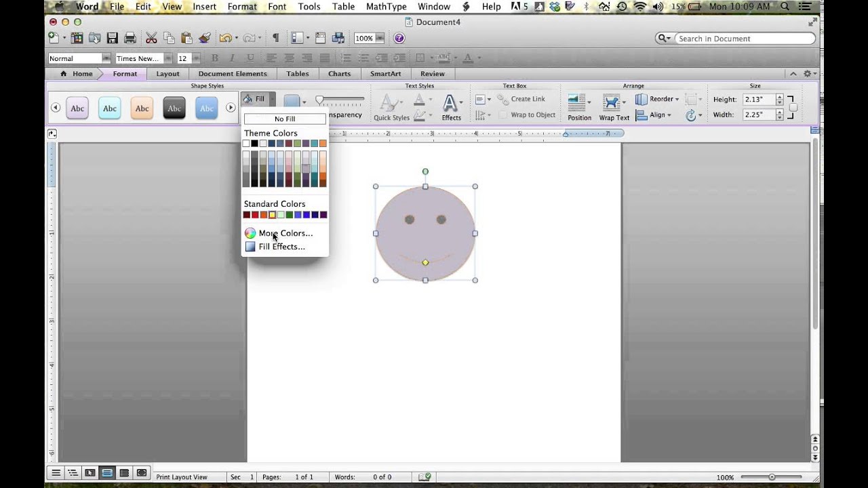
Task: Paste from clipboard icon
Action: [x=186, y=38]
